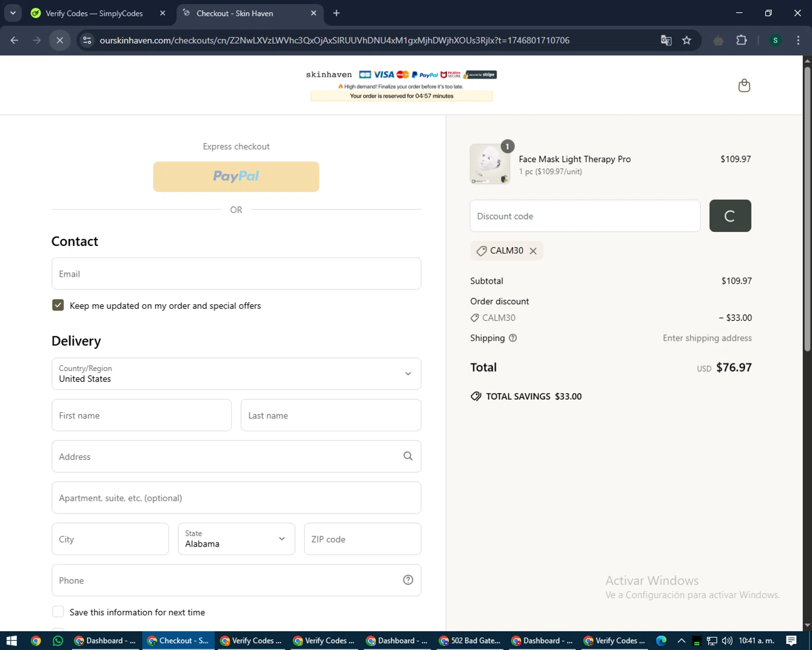Click the apply discount code button
This screenshot has width=812, height=650.
click(x=730, y=216)
